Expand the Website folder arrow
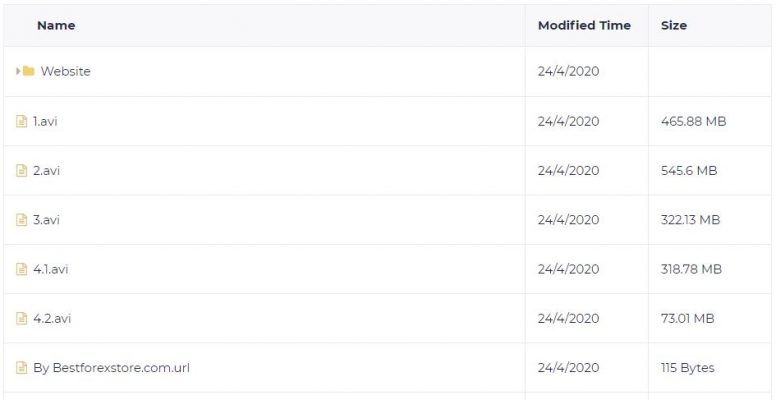This screenshot has height=400, width=776. click(x=18, y=71)
